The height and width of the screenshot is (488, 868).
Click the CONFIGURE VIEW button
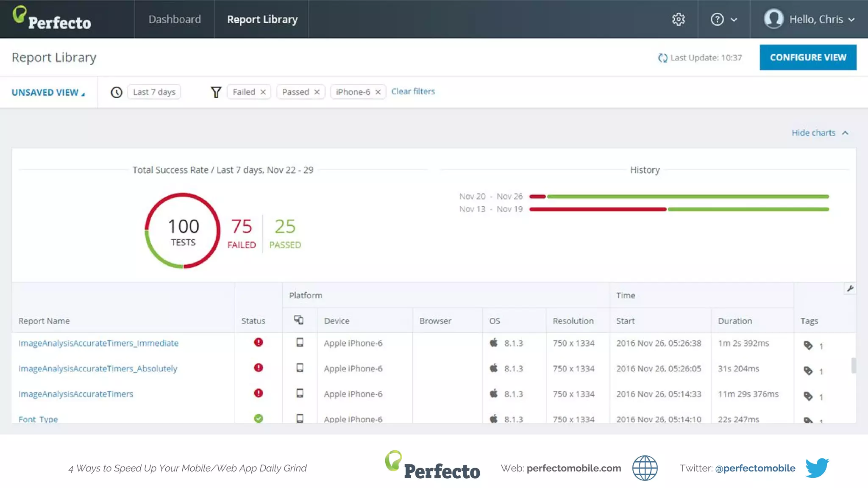pyautogui.click(x=808, y=57)
